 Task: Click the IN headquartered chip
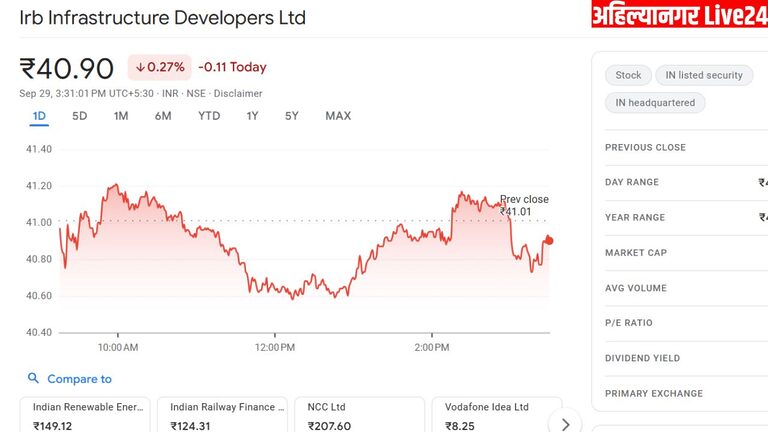pyautogui.click(x=655, y=103)
